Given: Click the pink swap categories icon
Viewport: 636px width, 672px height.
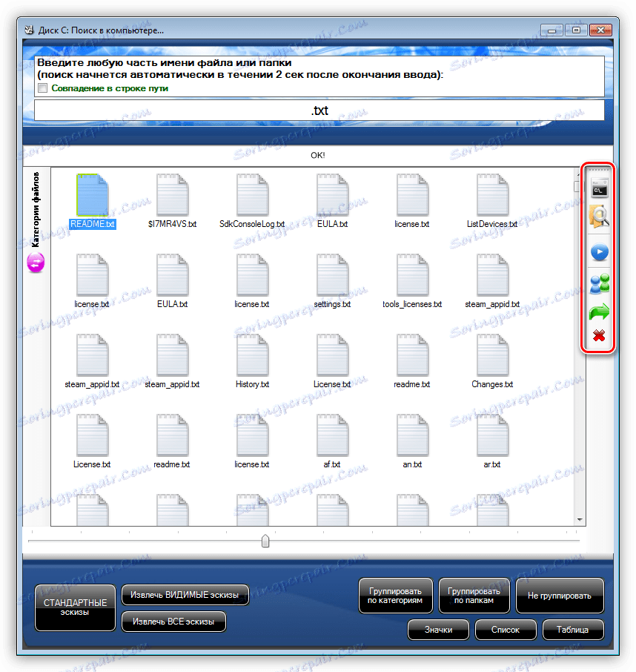Looking at the screenshot, I should tap(36, 263).
